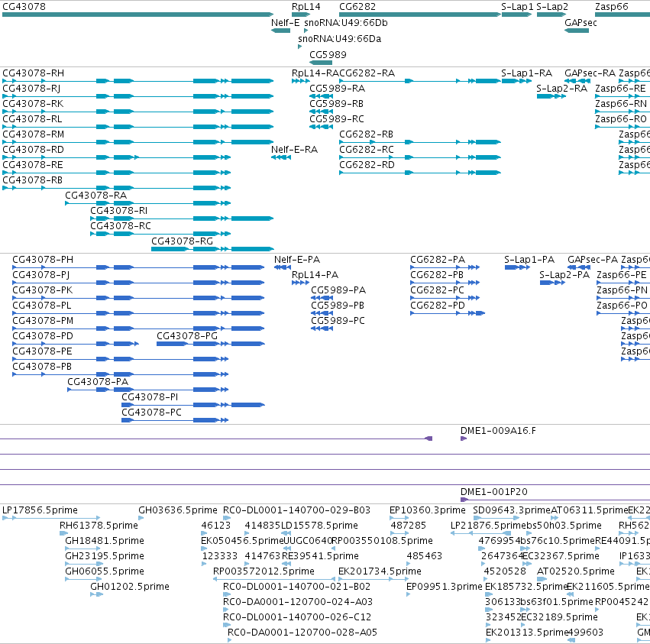Select the GAPsec gene label
650x644 pixels.
click(580, 23)
